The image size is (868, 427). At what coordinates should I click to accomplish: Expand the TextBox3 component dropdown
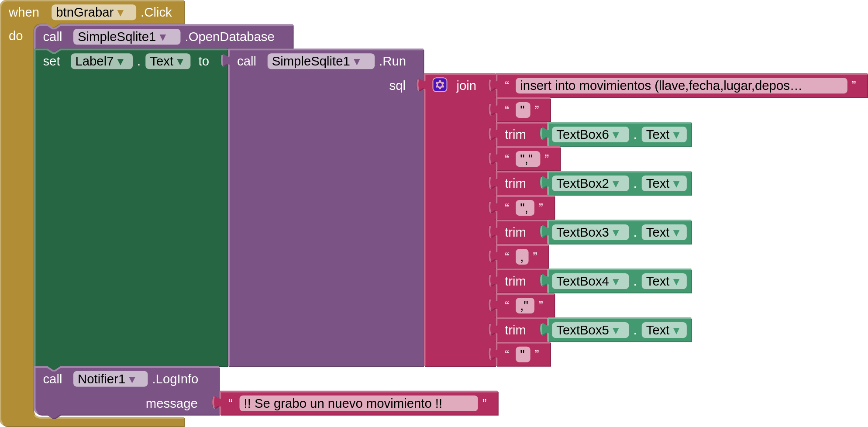(616, 233)
